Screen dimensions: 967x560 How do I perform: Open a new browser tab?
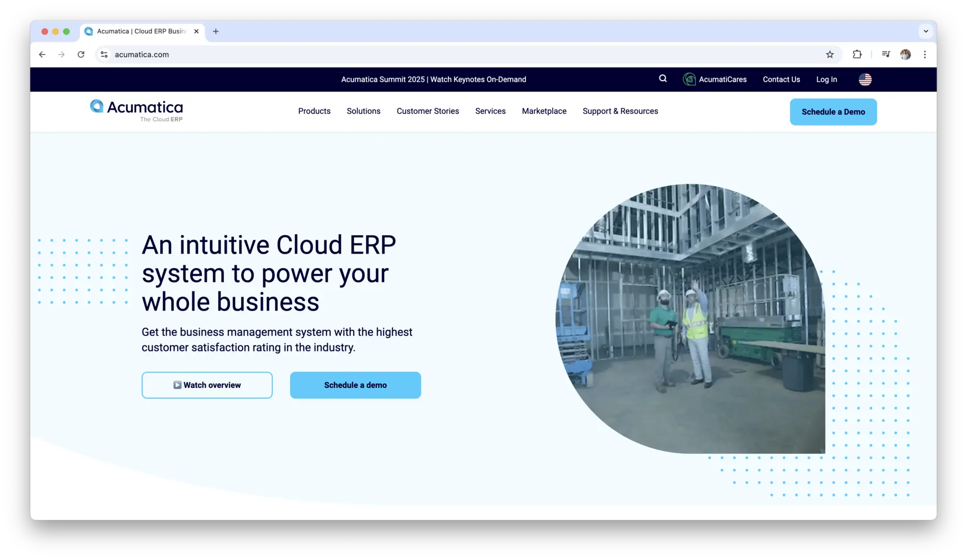(x=216, y=31)
